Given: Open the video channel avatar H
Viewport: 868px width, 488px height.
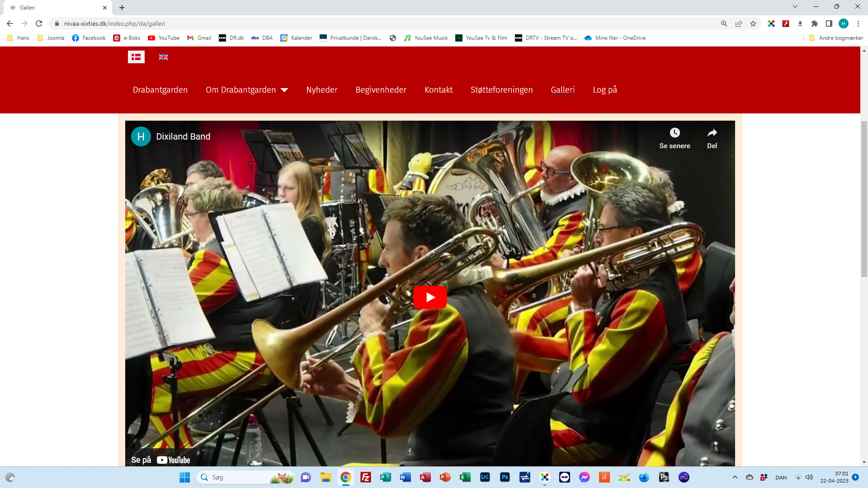Looking at the screenshot, I should 141,136.
